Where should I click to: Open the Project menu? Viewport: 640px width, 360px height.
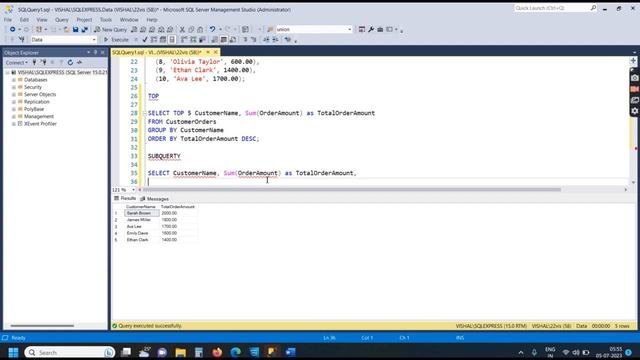84,20
